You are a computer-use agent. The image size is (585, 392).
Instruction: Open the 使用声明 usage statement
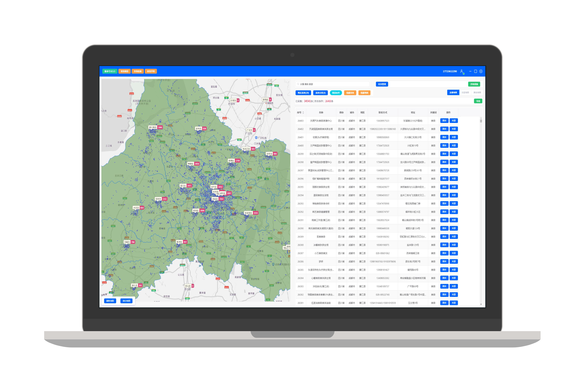click(151, 71)
